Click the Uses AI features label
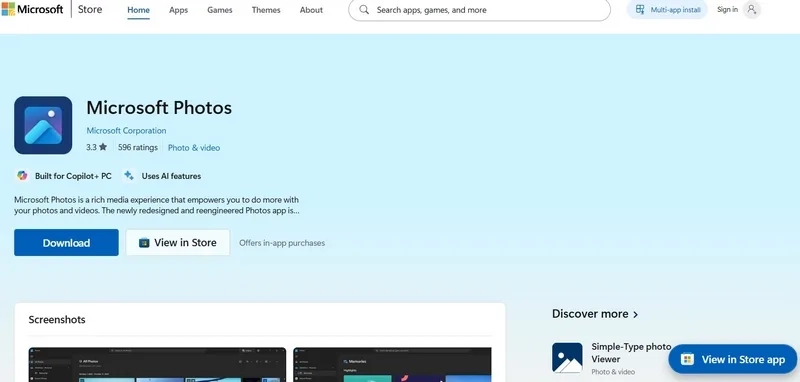800x382 pixels. [171, 176]
